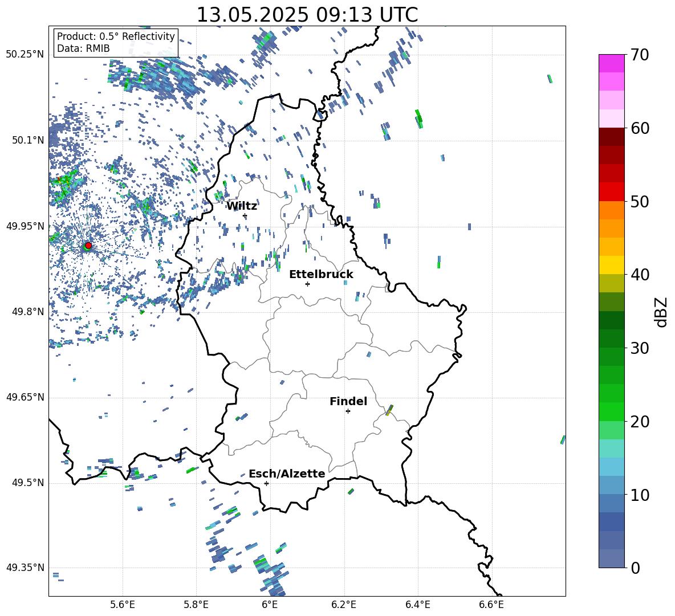Image resolution: width=675 pixels, height=616 pixels.
Task: Click the 6°E longitude label
Action: tap(270, 605)
